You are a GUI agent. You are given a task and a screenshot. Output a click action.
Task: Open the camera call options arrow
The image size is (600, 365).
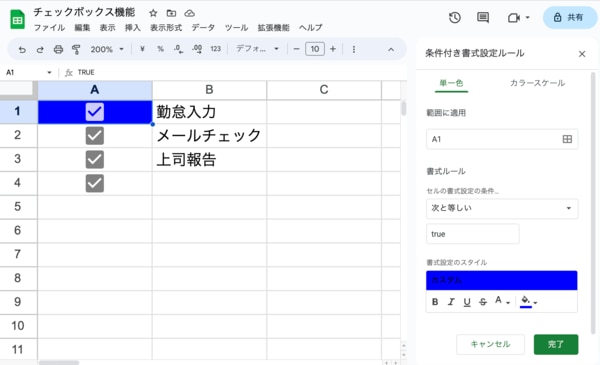[528, 18]
